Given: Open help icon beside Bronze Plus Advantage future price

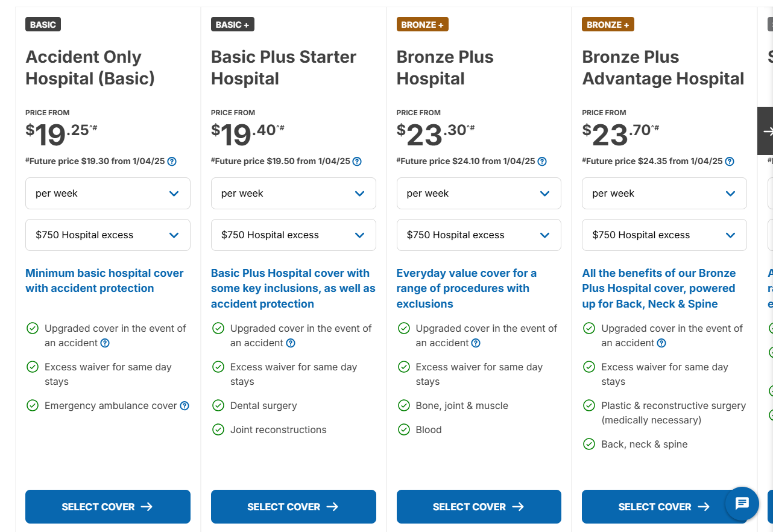Looking at the screenshot, I should (x=730, y=161).
